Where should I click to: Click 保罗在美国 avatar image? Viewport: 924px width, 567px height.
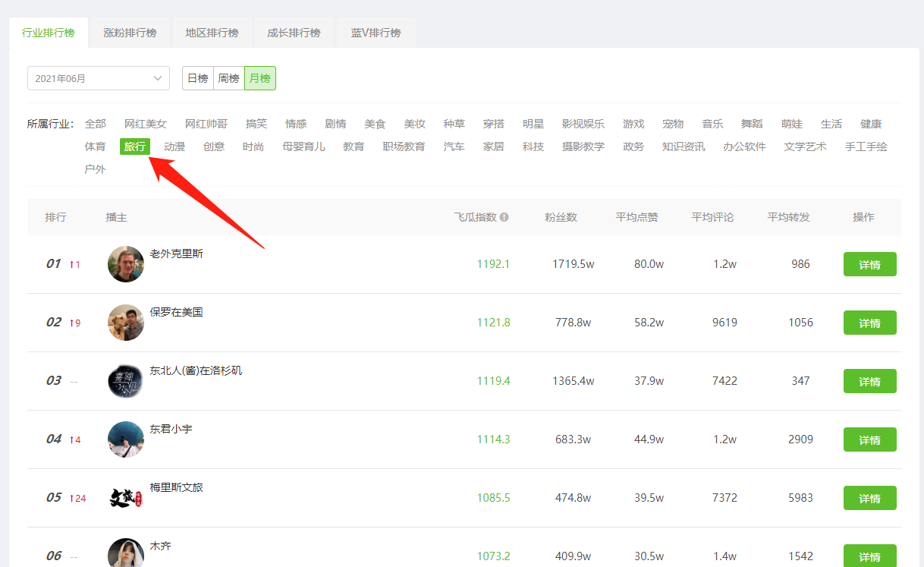click(126, 323)
